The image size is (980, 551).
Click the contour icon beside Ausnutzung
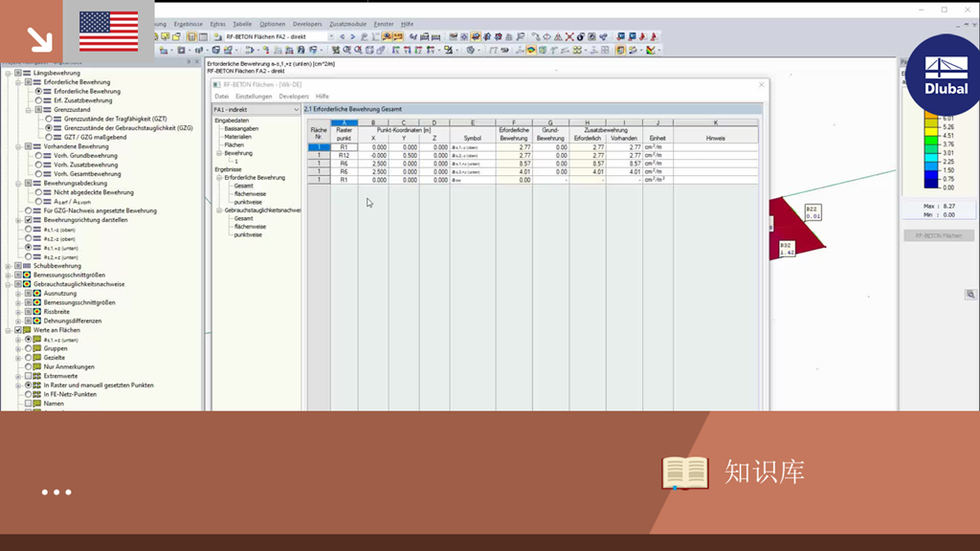(x=37, y=293)
